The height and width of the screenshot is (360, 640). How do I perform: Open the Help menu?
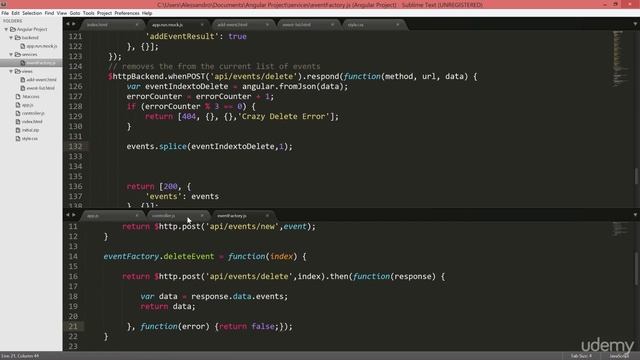tap(147, 13)
